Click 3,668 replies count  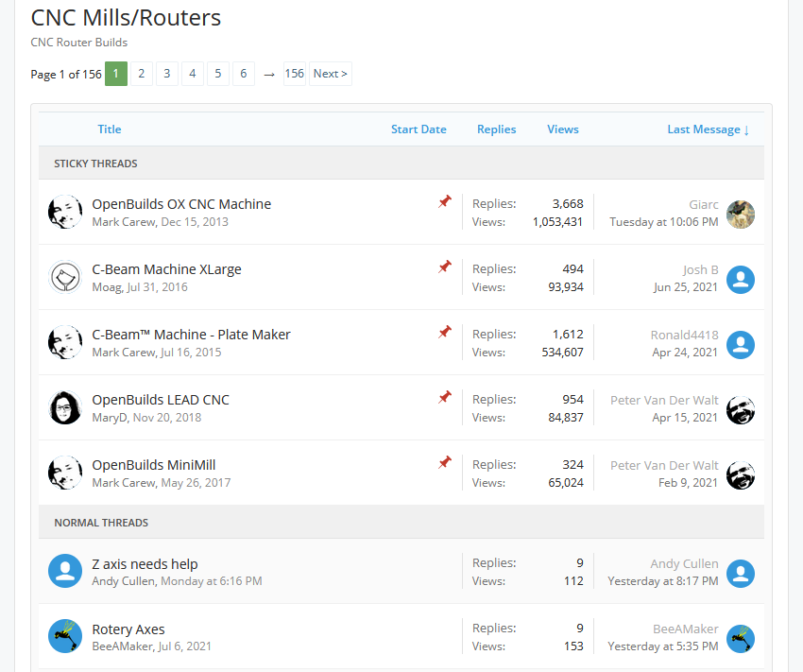click(568, 204)
